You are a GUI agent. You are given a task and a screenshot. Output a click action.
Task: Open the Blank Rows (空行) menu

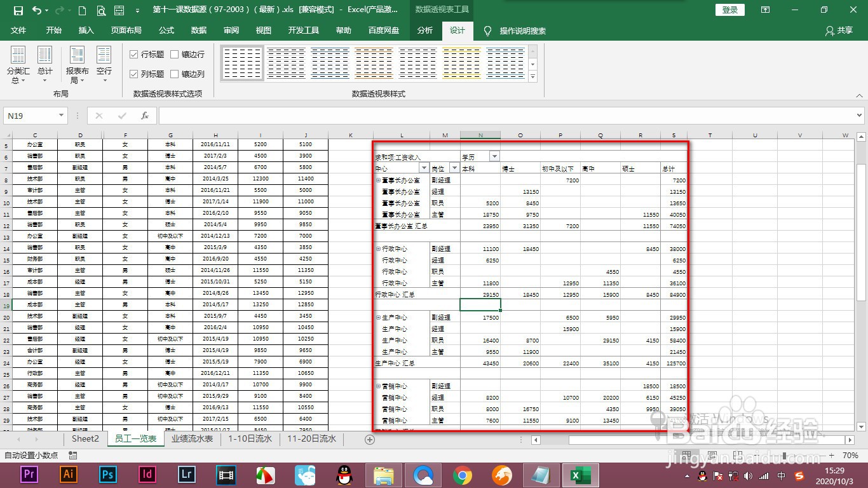(104, 65)
